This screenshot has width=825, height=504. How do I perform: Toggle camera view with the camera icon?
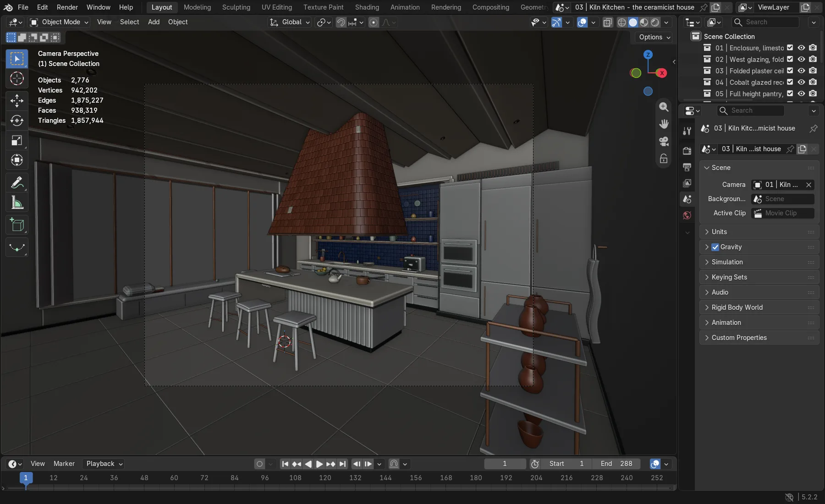(x=664, y=142)
